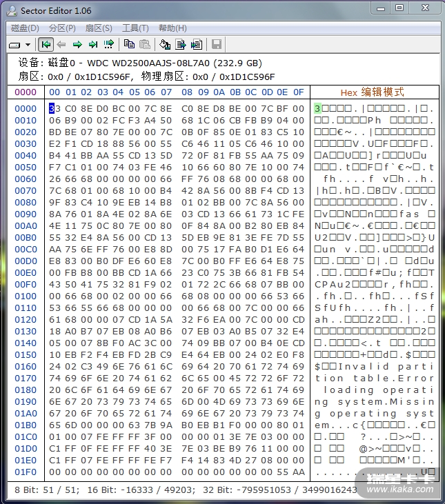
Task: Click the go-to-specific-sector icon
Action: click(x=109, y=44)
